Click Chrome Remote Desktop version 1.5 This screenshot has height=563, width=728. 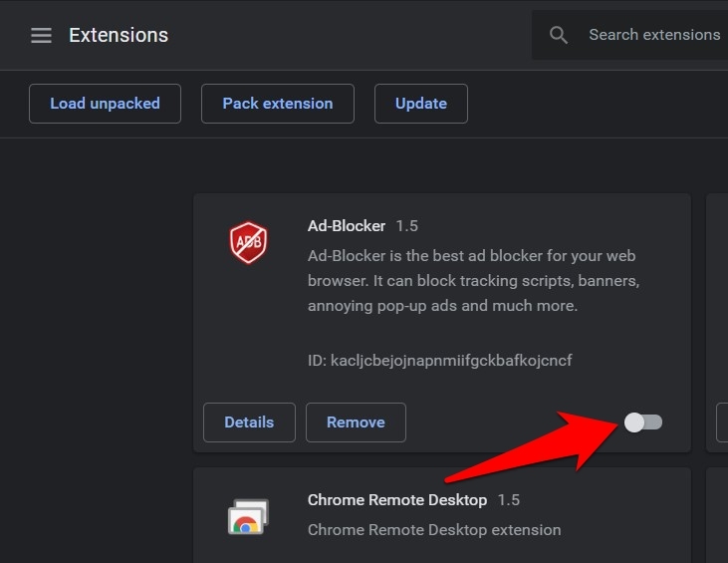[x=508, y=500]
